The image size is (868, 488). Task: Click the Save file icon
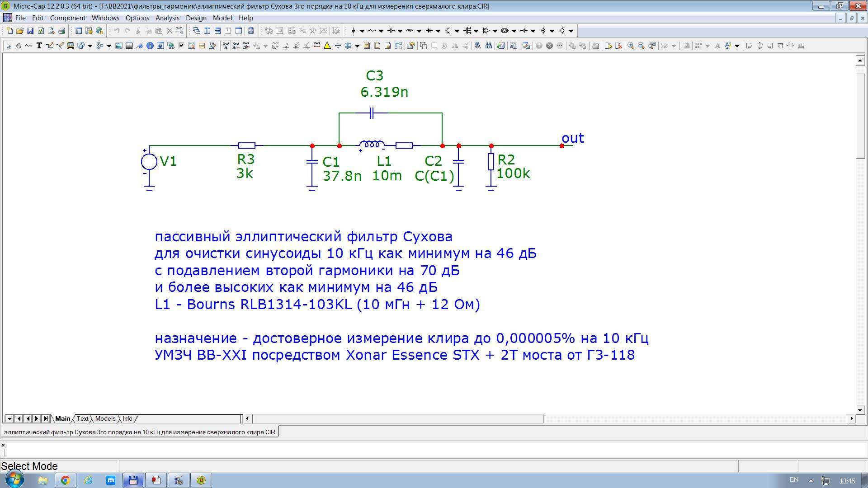pyautogui.click(x=30, y=31)
